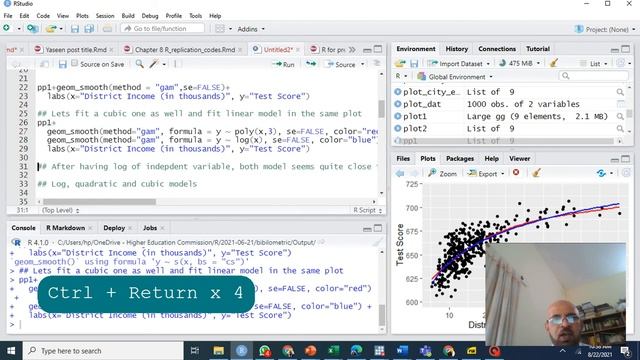This screenshot has width=640, height=360.
Task: Open the 475 MB memory usage dropdown
Action: click(520, 63)
